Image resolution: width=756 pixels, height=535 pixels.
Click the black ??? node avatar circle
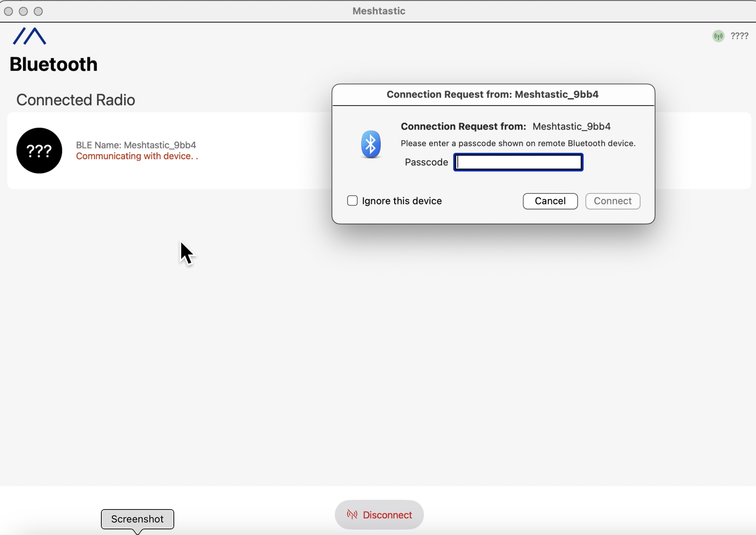pyautogui.click(x=39, y=151)
